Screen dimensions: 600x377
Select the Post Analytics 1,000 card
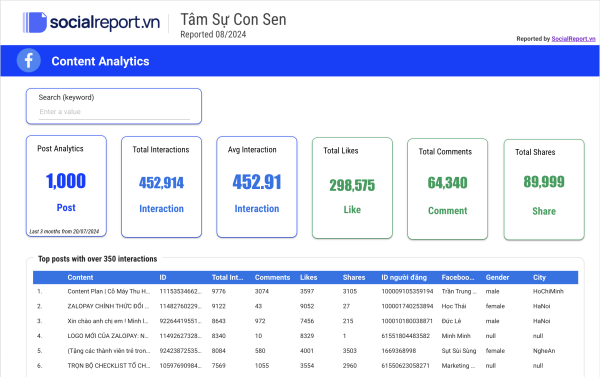pyautogui.click(x=66, y=186)
